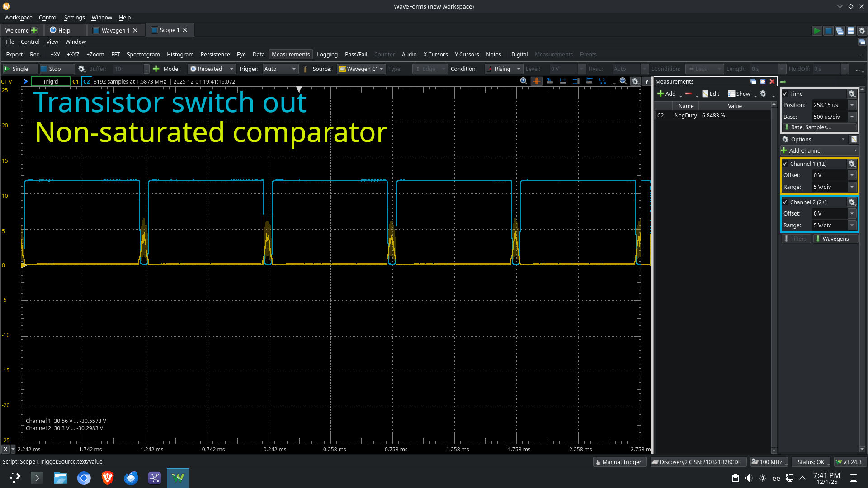This screenshot has height=488, width=868.
Task: Uncheck the Channel 1 checkbox
Action: point(785,164)
